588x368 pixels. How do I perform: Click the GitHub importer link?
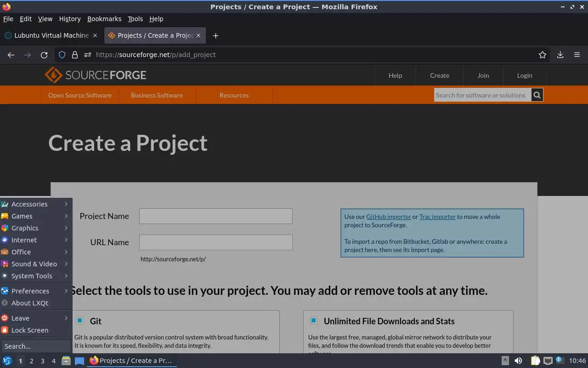click(x=389, y=217)
